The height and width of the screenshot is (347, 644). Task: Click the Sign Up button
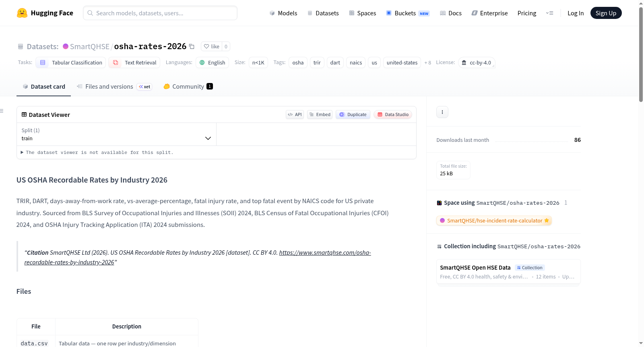pos(606,13)
